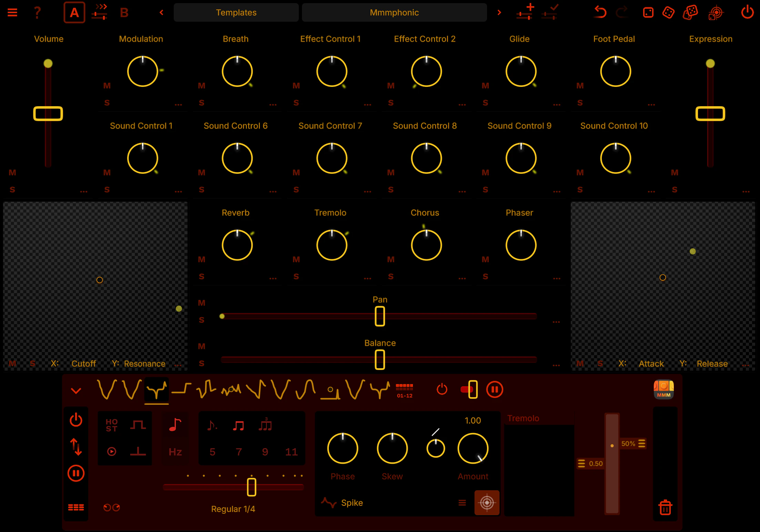Randomize with the tilted dice icon
The image size is (760, 532).
[668, 13]
